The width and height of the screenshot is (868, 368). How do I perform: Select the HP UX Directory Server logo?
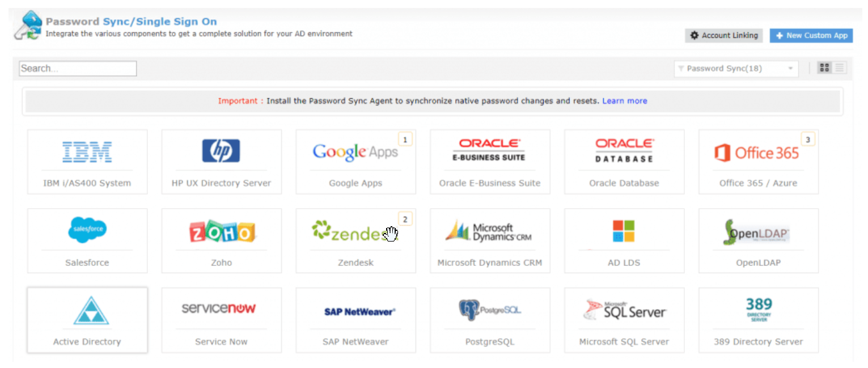[221, 151]
